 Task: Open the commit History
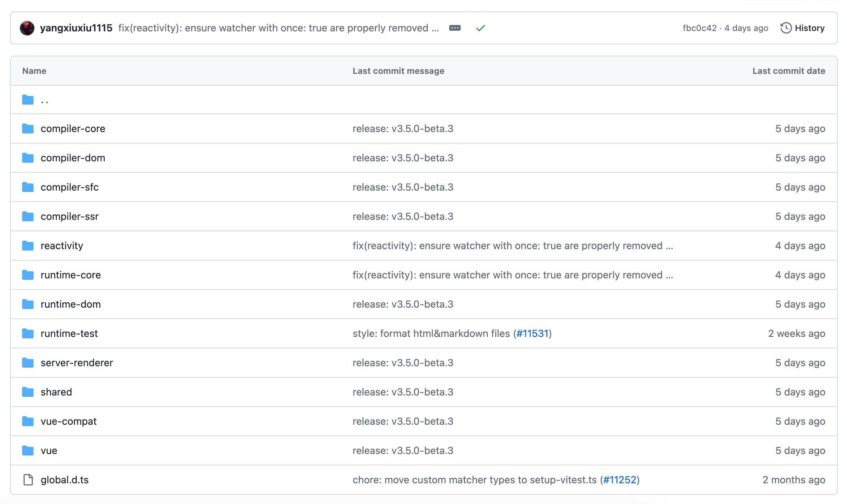[809, 28]
